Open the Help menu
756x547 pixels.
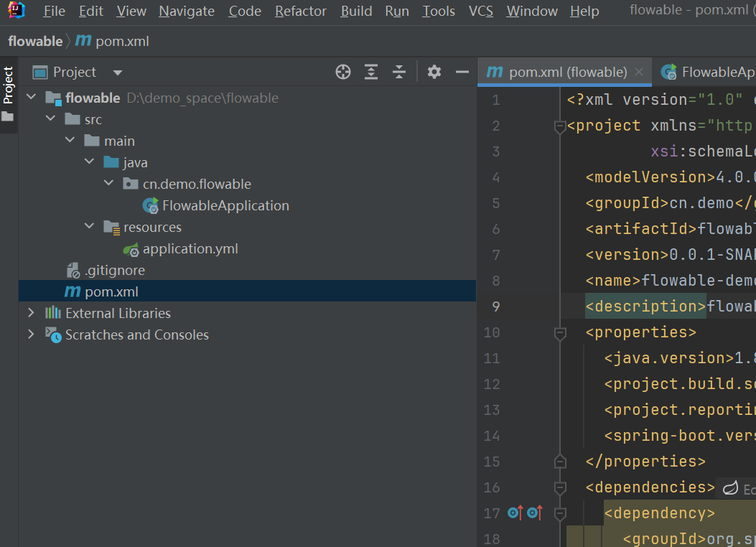pyautogui.click(x=584, y=11)
